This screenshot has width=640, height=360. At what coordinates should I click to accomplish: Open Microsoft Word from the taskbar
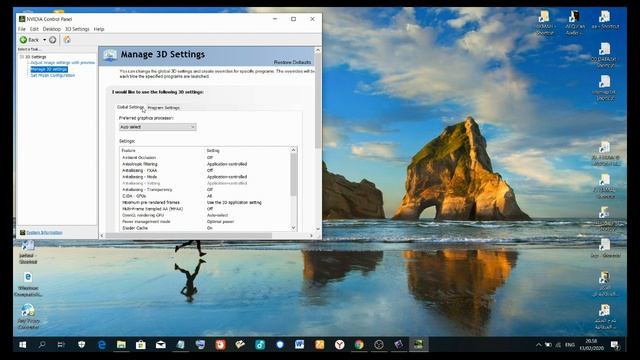pos(300,345)
